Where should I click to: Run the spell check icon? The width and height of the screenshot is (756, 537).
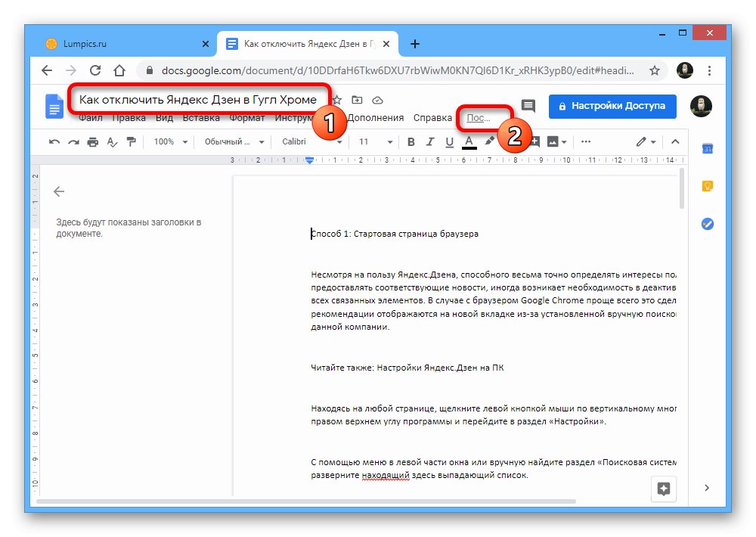tap(112, 142)
